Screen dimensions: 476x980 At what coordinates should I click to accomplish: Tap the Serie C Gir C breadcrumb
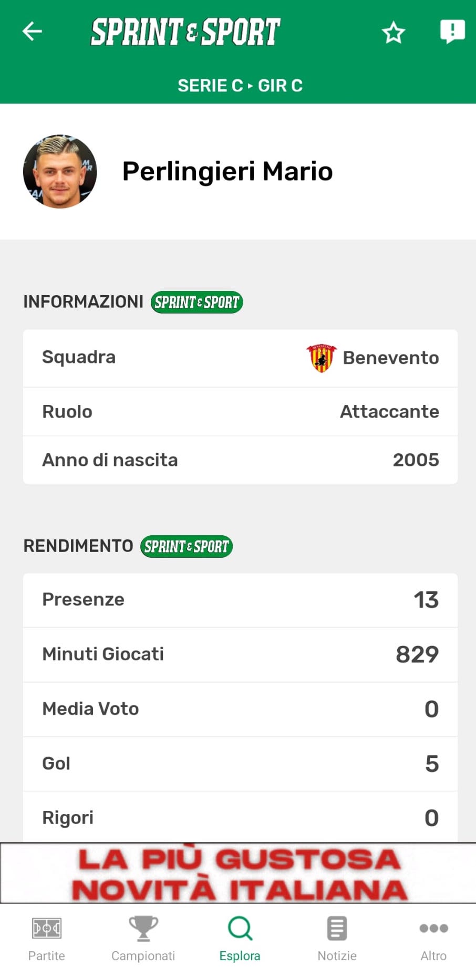point(240,86)
